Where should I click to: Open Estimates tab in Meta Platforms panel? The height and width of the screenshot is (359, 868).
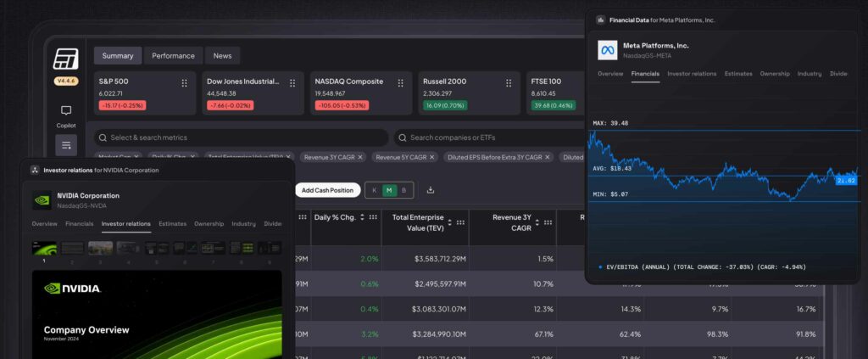coord(737,74)
